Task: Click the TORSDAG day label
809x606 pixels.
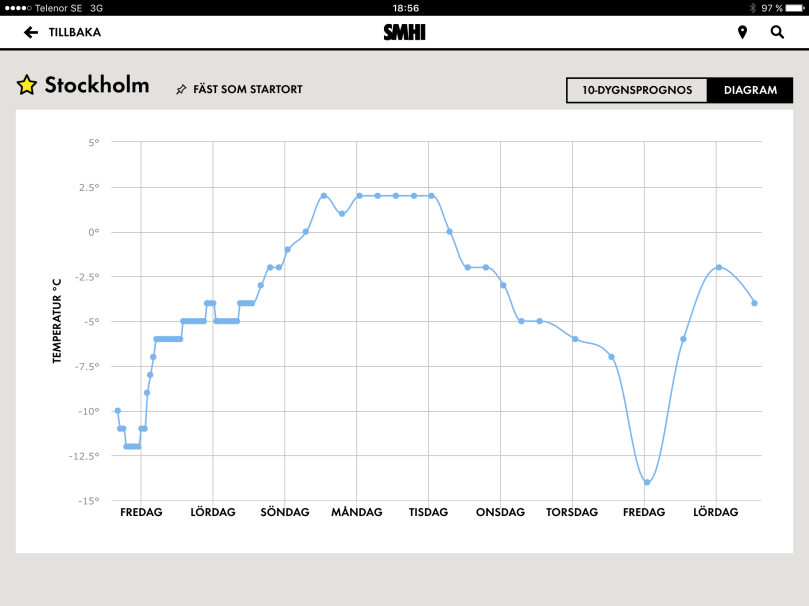Action: [x=572, y=512]
